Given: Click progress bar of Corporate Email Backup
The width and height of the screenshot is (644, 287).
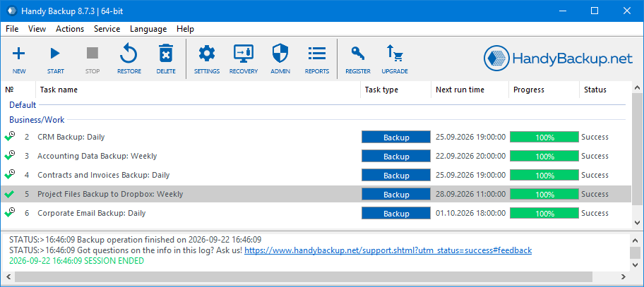Looking at the screenshot, I should [x=544, y=213].
